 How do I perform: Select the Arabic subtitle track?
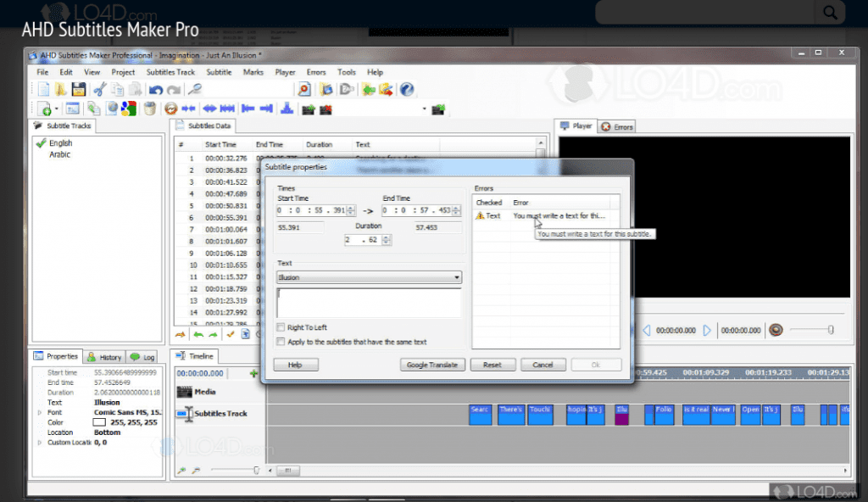(60, 154)
